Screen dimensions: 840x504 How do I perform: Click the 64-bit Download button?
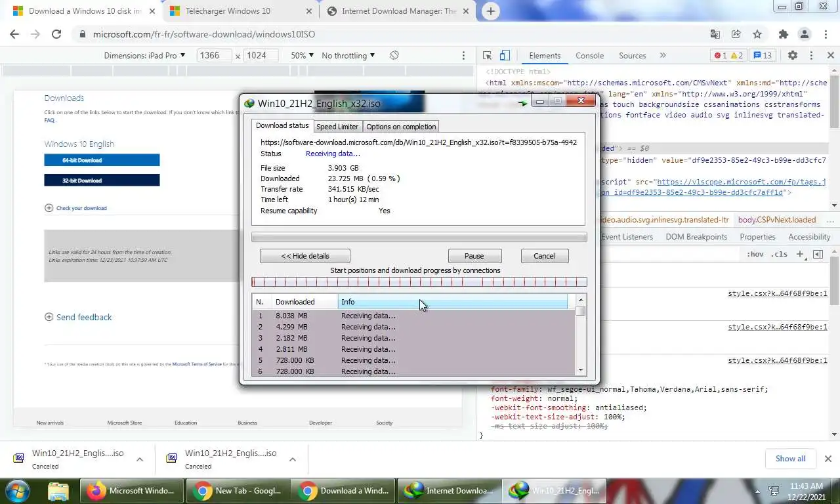tap(102, 160)
